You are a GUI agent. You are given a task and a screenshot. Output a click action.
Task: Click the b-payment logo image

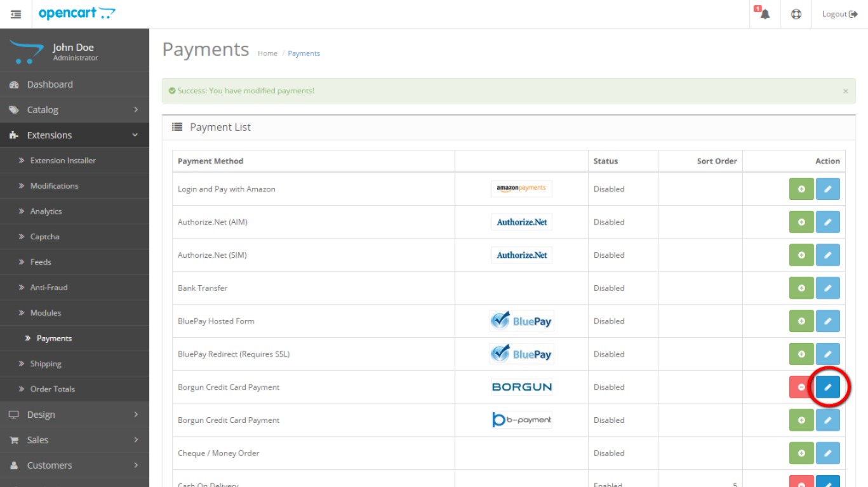[x=521, y=420]
